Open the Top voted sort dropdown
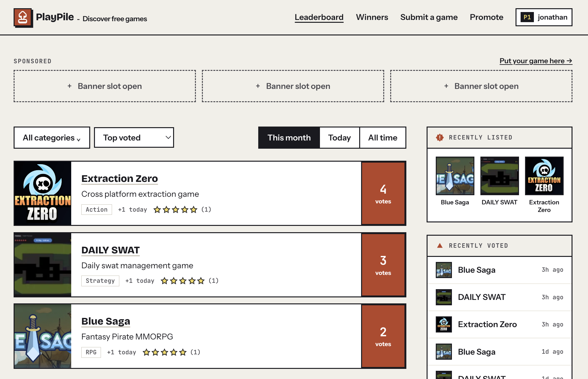This screenshot has width=588, height=379. point(134,138)
